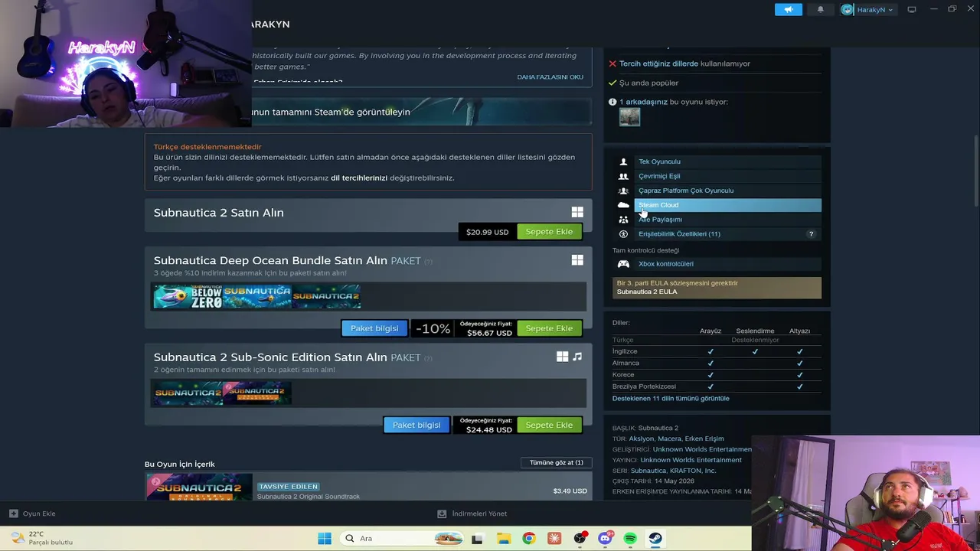Open the Windows Start menu

(x=325, y=538)
